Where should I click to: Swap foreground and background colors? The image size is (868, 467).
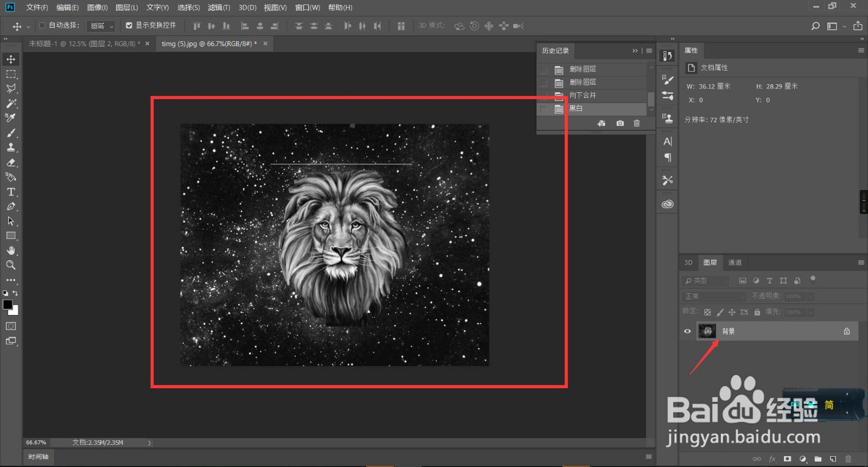15,293
